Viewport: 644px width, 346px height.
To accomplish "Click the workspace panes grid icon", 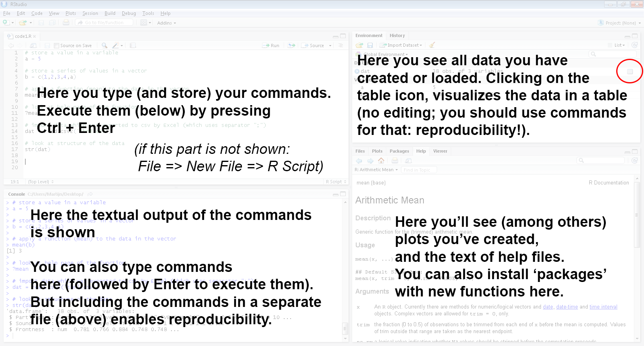I will 144,23.
